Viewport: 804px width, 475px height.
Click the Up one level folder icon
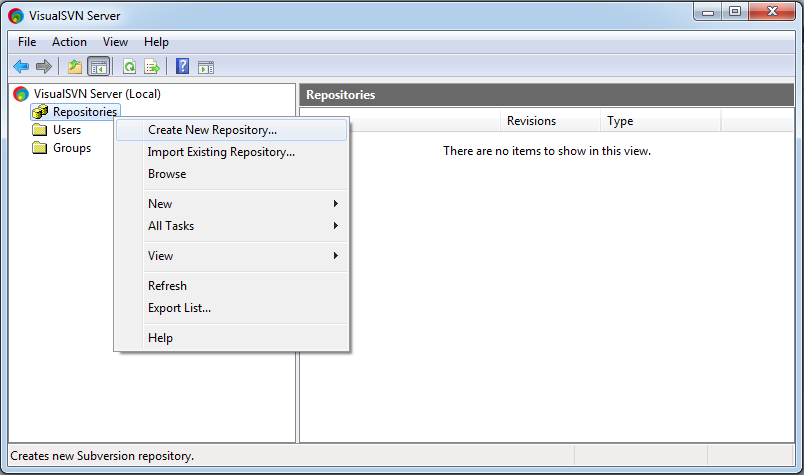point(75,66)
